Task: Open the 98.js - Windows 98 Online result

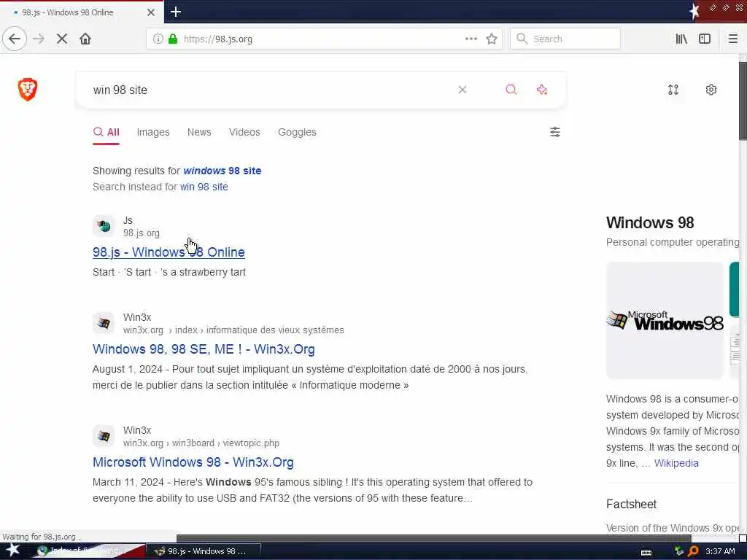Action: pyautogui.click(x=169, y=252)
